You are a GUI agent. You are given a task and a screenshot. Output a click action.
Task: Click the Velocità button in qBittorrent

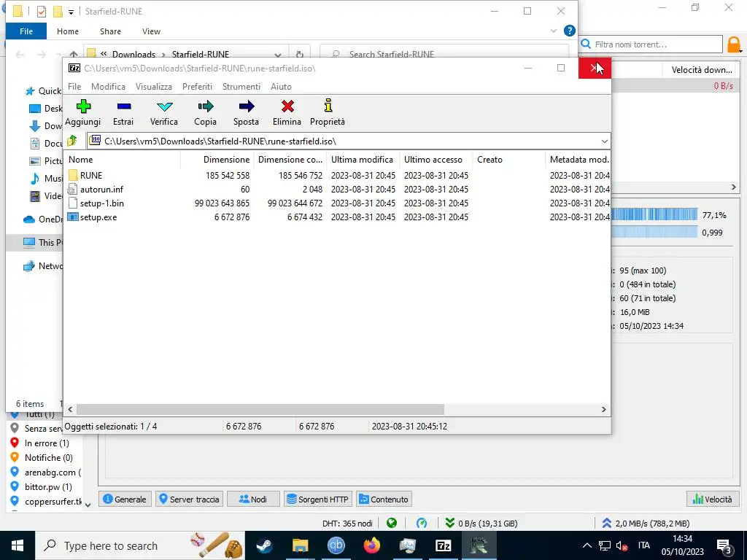[712, 499]
